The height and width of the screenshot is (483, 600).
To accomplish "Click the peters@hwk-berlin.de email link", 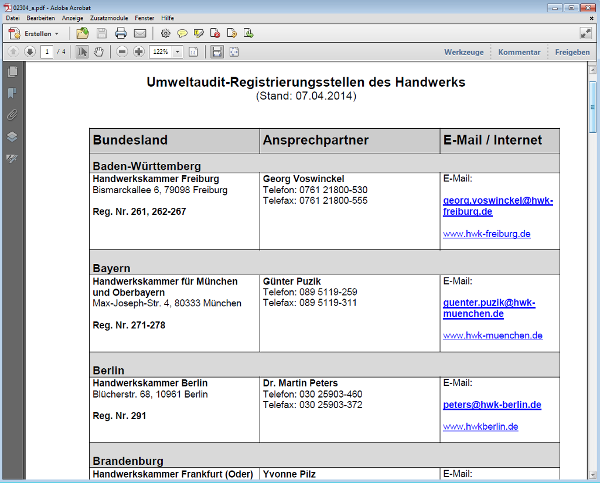I will [491, 405].
